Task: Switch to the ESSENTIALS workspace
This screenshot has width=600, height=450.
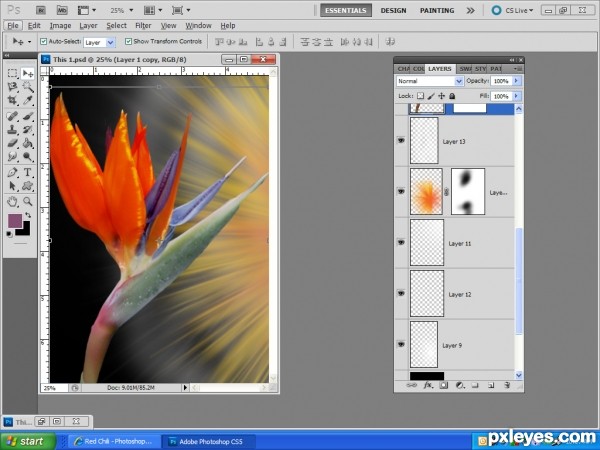Action: (x=346, y=10)
